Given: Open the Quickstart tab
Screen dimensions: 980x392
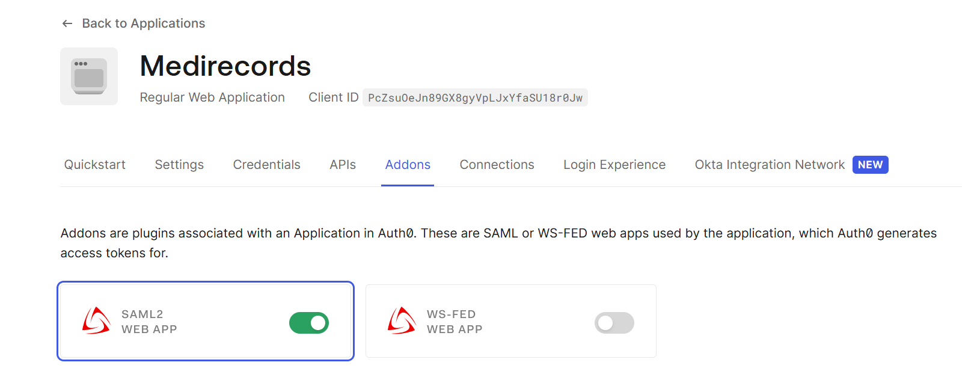Looking at the screenshot, I should click(x=95, y=165).
